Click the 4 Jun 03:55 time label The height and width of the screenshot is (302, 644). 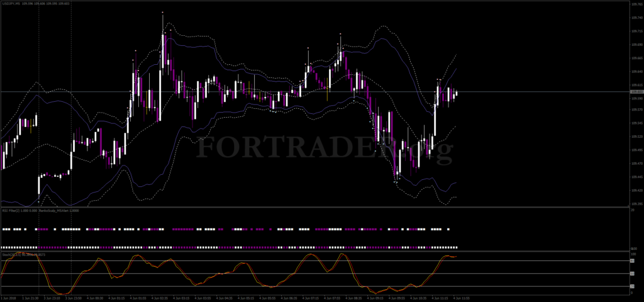point(203,299)
